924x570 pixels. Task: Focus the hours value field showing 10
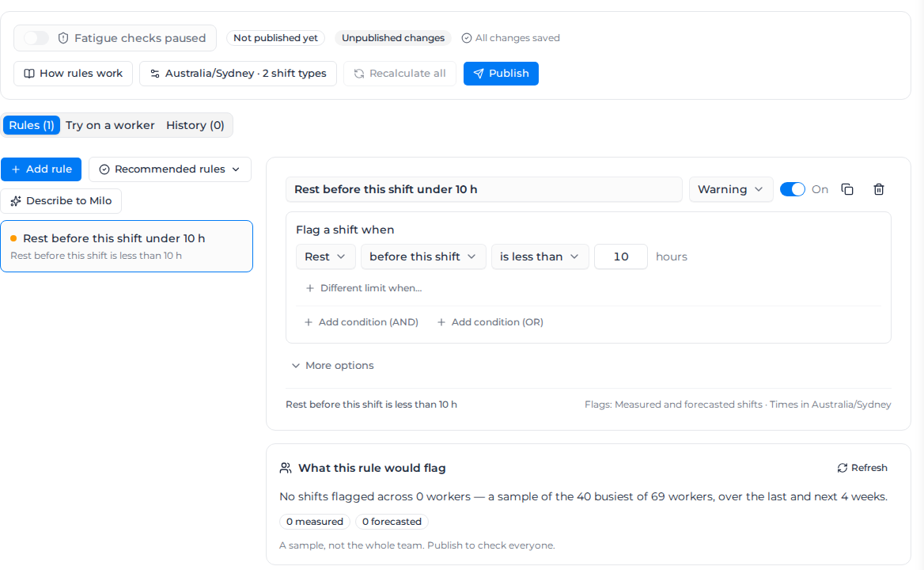point(621,256)
